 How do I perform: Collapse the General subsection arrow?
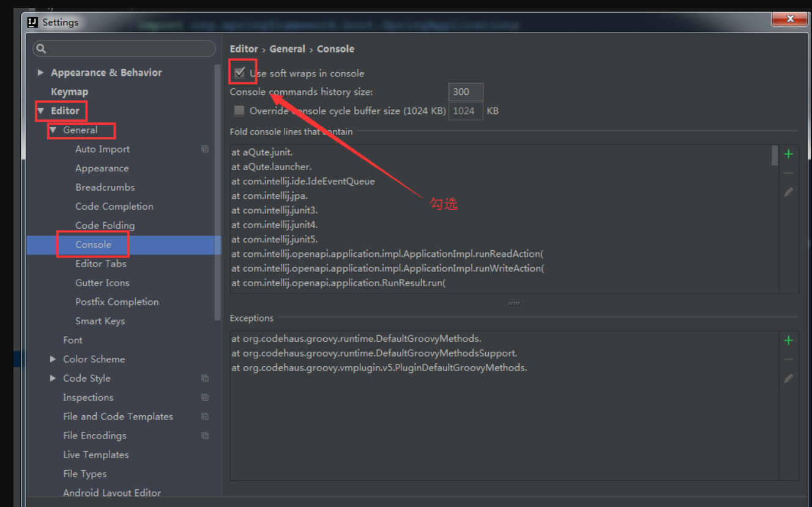53,130
